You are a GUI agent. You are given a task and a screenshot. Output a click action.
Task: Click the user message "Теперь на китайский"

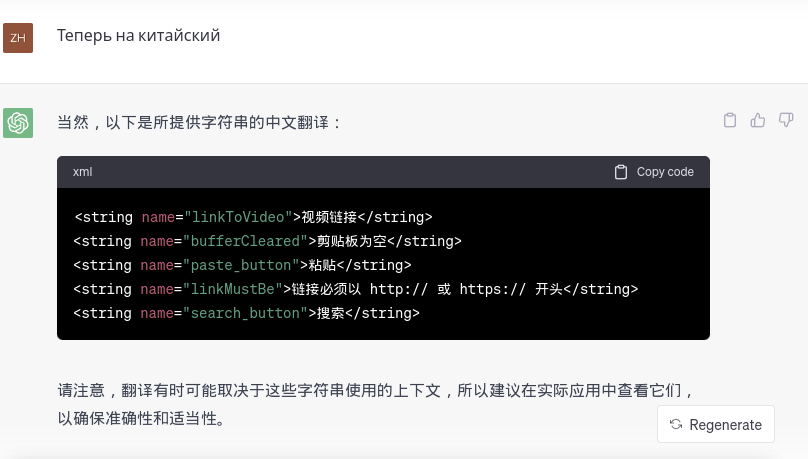click(138, 36)
